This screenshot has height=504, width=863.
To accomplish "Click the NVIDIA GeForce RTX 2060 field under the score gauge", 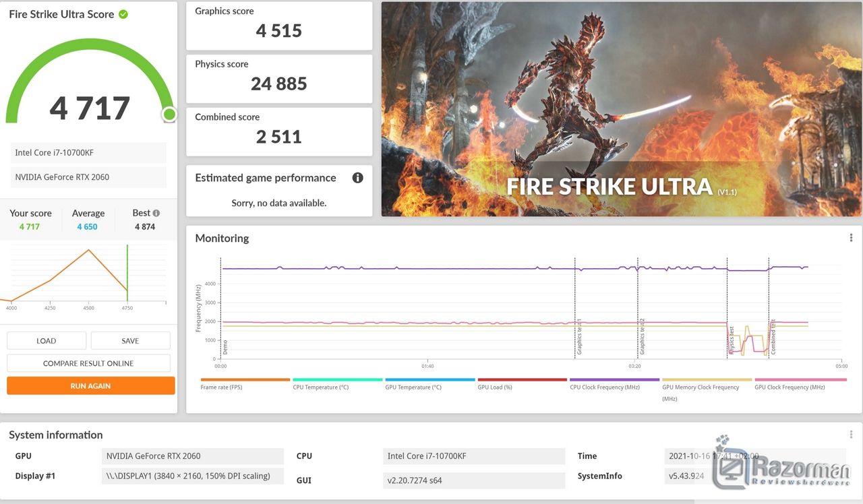I will (88, 177).
